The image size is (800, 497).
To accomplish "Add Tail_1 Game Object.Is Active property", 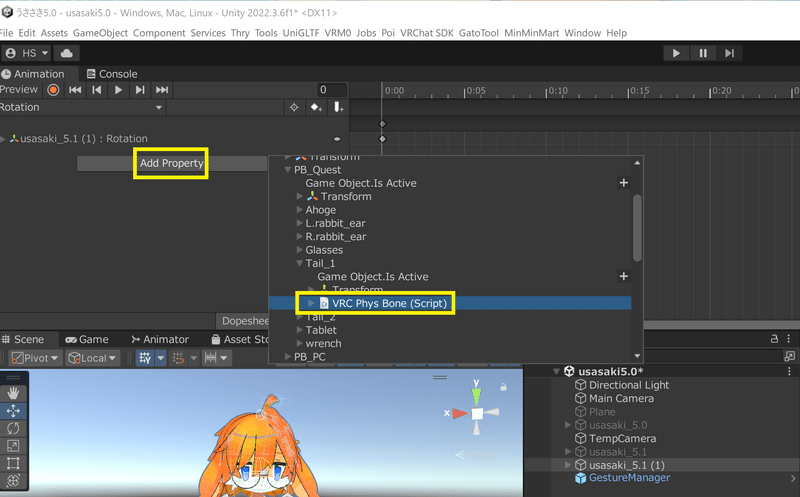I will click(623, 276).
